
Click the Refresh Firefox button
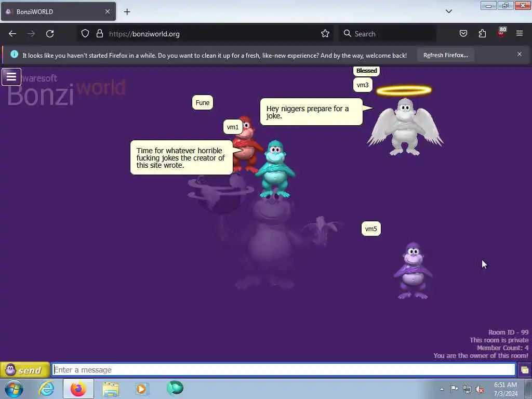point(445,55)
